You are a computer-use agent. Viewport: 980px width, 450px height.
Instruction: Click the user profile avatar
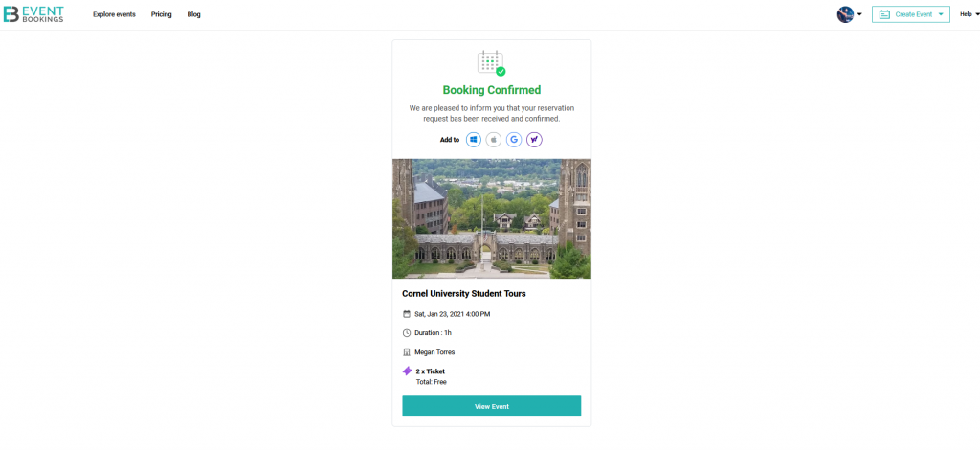tap(845, 14)
